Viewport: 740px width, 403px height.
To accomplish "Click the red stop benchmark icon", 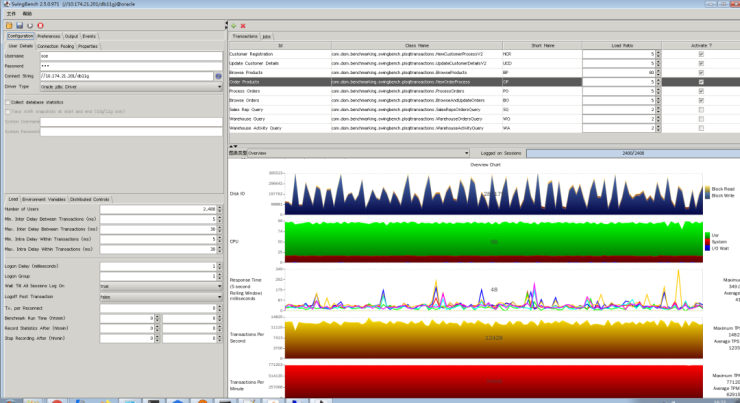I will click(41, 25).
